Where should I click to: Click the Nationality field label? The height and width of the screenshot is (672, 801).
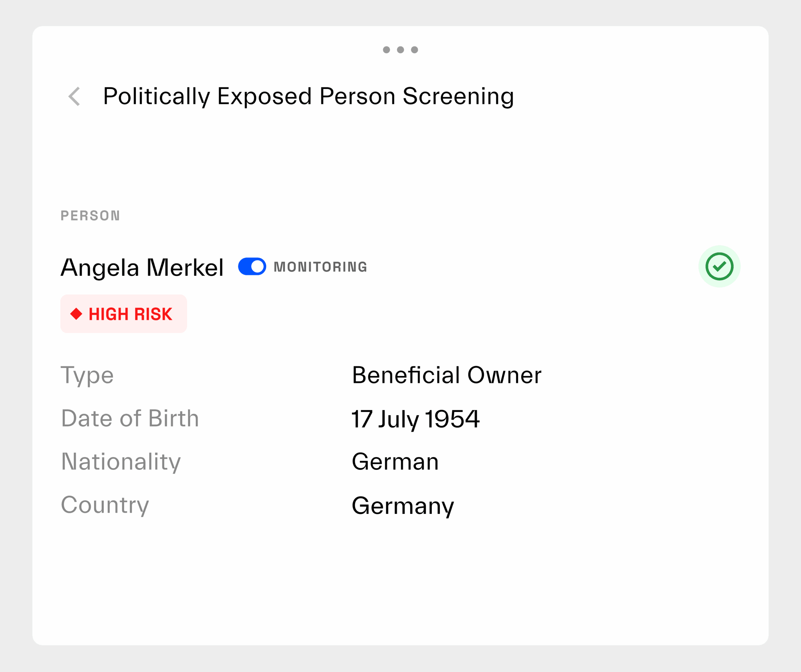click(x=121, y=461)
